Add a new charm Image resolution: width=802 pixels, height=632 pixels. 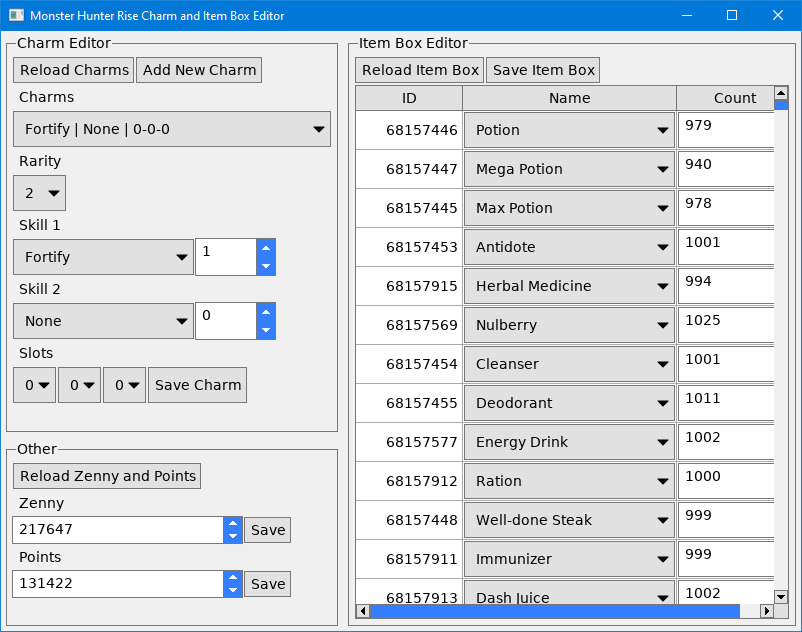[199, 70]
